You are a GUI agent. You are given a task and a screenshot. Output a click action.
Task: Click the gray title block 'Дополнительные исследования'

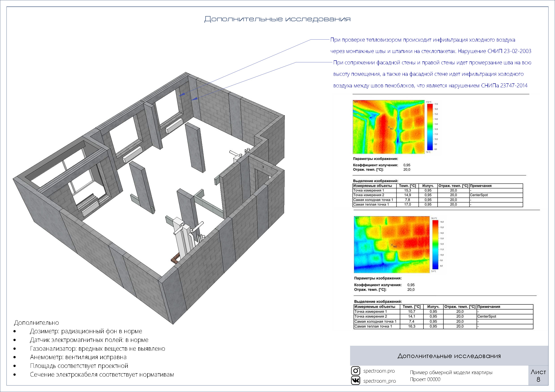pyautogui.click(x=449, y=356)
